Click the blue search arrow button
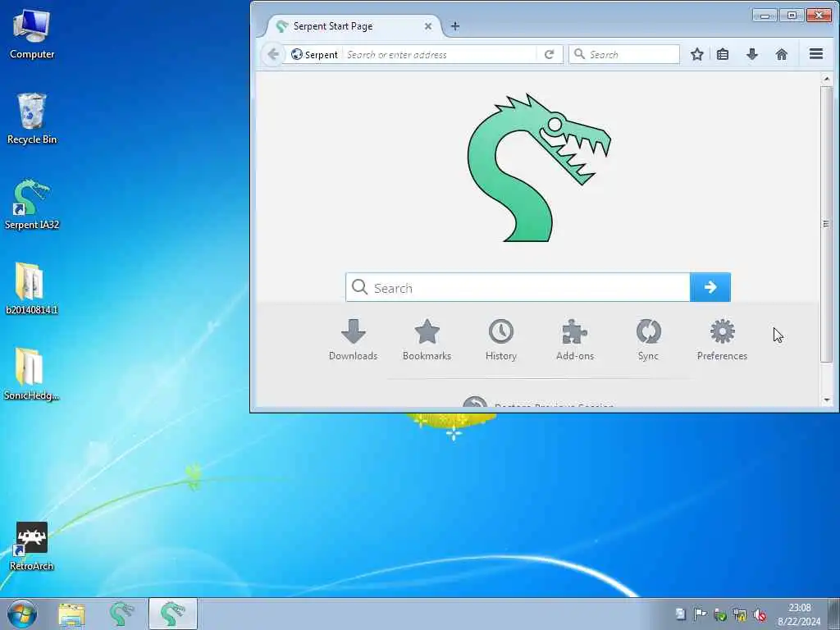840x630 pixels. click(710, 287)
